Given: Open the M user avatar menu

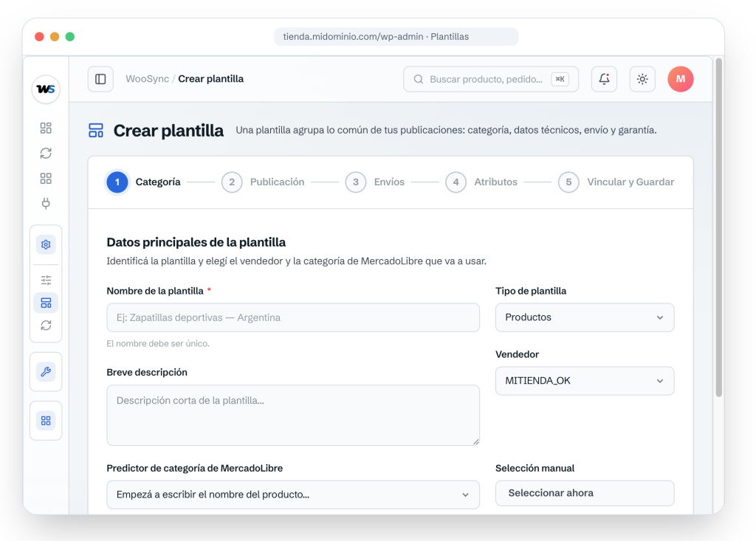Looking at the screenshot, I should tap(680, 79).
